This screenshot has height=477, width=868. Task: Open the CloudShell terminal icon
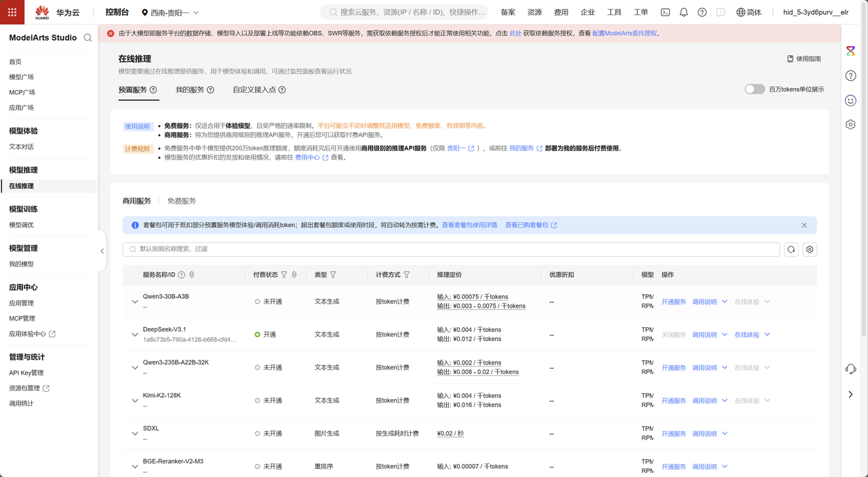click(666, 12)
